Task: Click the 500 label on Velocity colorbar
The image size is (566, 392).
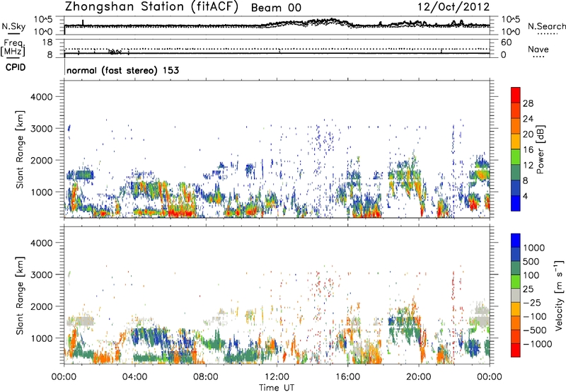Action: pos(531,262)
